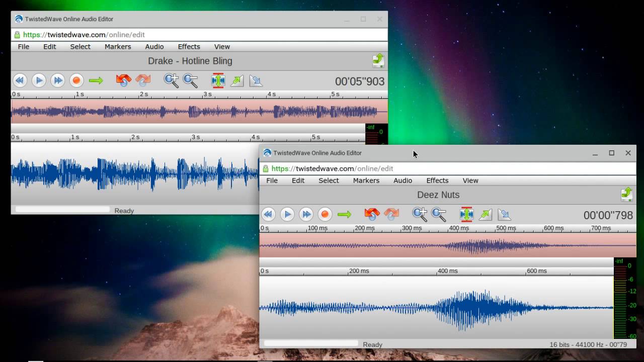Click the Drake overview waveform strip
644x362 pixels.
click(199, 111)
